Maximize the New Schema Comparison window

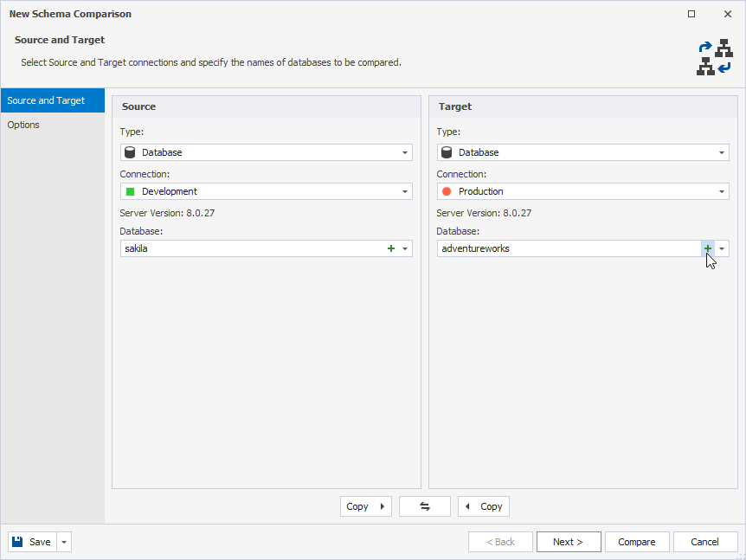click(x=691, y=14)
